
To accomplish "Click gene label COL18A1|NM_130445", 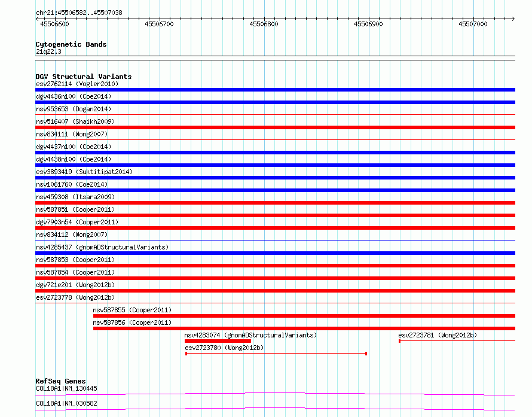I will point(66,388).
